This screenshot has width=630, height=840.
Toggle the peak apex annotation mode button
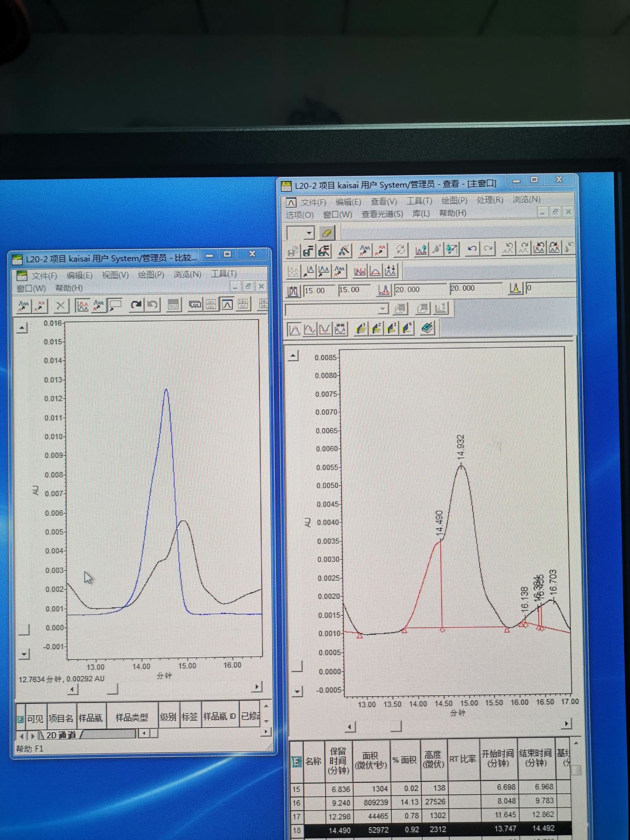coord(294,329)
